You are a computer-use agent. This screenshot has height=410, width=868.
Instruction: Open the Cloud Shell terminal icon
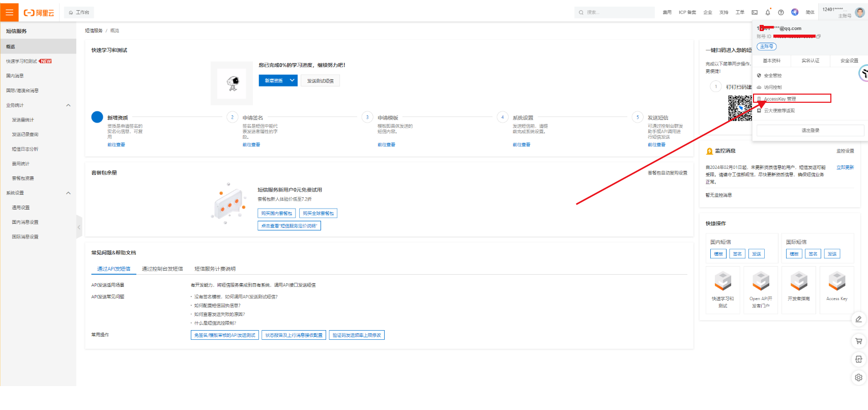(755, 12)
